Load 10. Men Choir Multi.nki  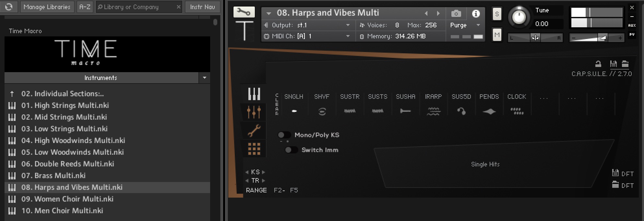click(x=107, y=211)
